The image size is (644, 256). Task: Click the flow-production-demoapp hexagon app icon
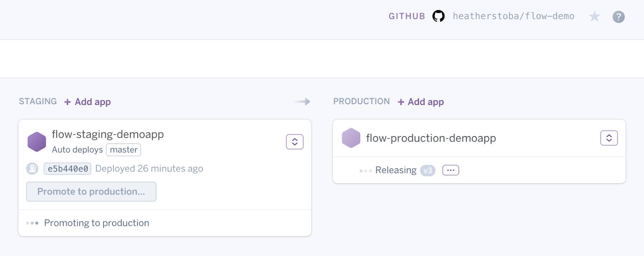351,138
